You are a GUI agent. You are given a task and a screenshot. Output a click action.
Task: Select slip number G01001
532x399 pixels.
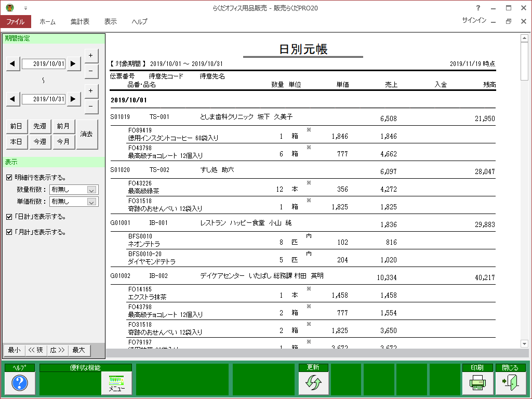(120, 222)
